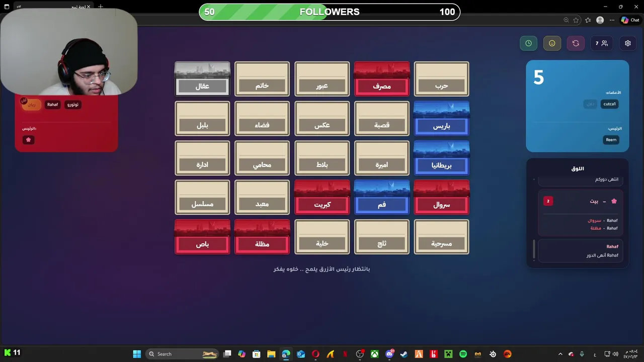
Task: Open Spotify from the taskbar
Action: pos(463,354)
